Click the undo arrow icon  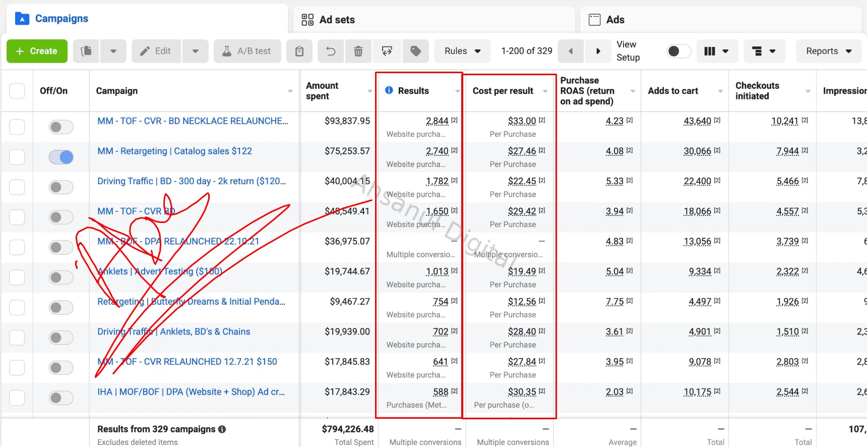331,51
